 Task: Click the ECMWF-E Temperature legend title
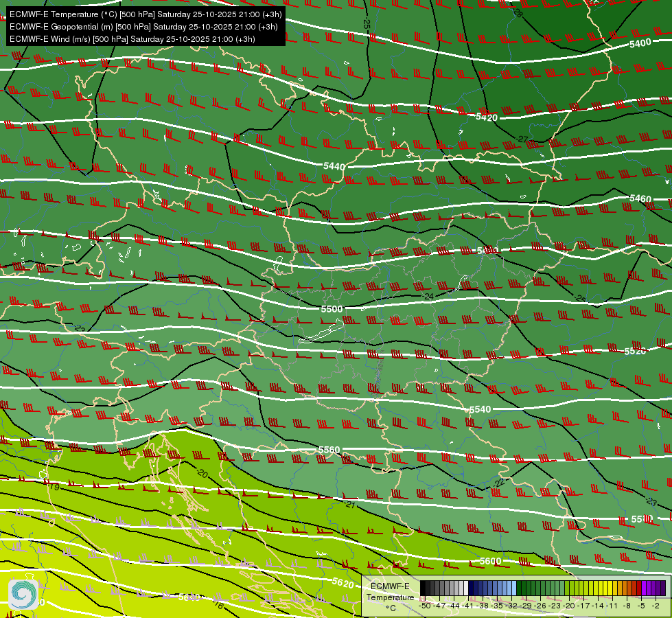[x=390, y=592]
